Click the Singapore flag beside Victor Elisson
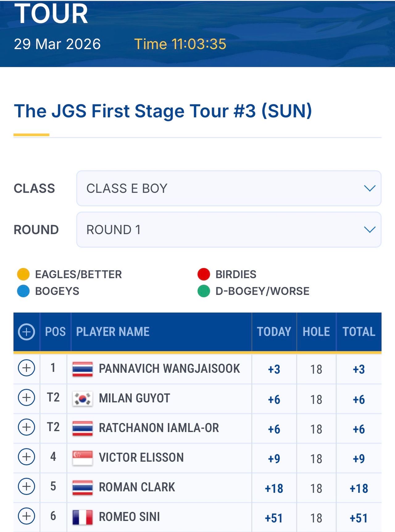Image resolution: width=395 pixels, height=532 pixels. tap(82, 458)
